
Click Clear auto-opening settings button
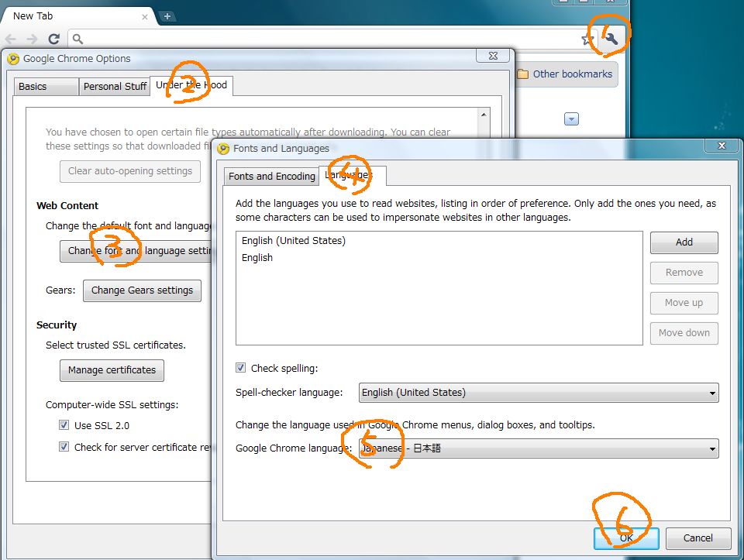click(130, 171)
